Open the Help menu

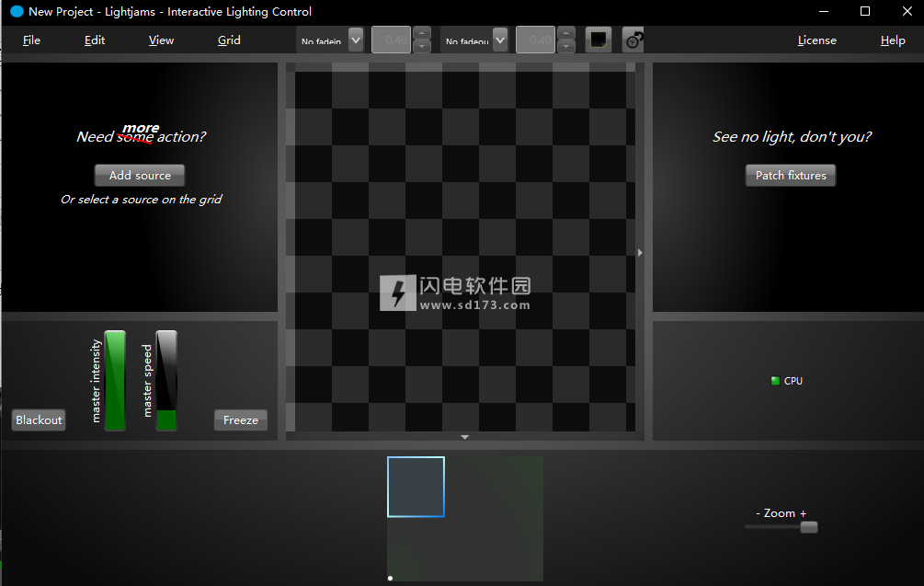pos(893,40)
